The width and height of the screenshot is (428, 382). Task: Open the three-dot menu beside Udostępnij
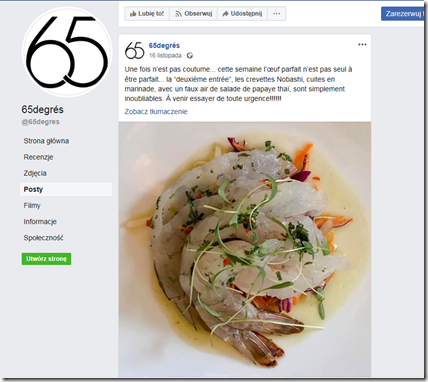point(277,14)
